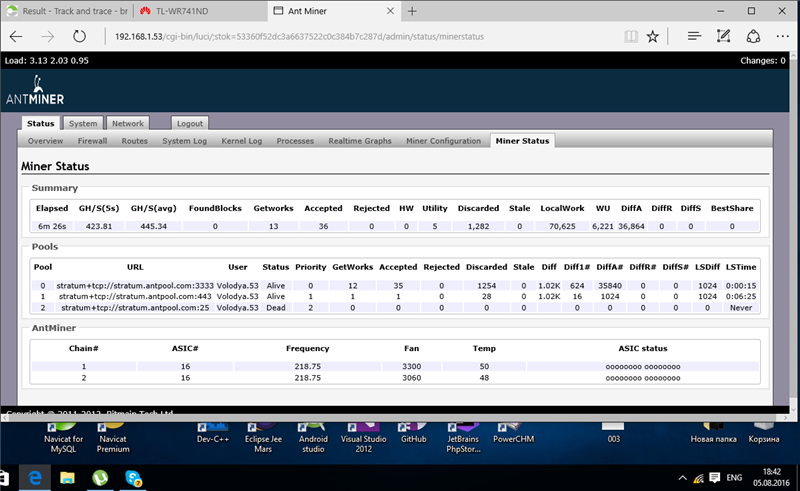The image size is (800, 491).
Task: Open reading view book icon
Action: pyautogui.click(x=629, y=36)
